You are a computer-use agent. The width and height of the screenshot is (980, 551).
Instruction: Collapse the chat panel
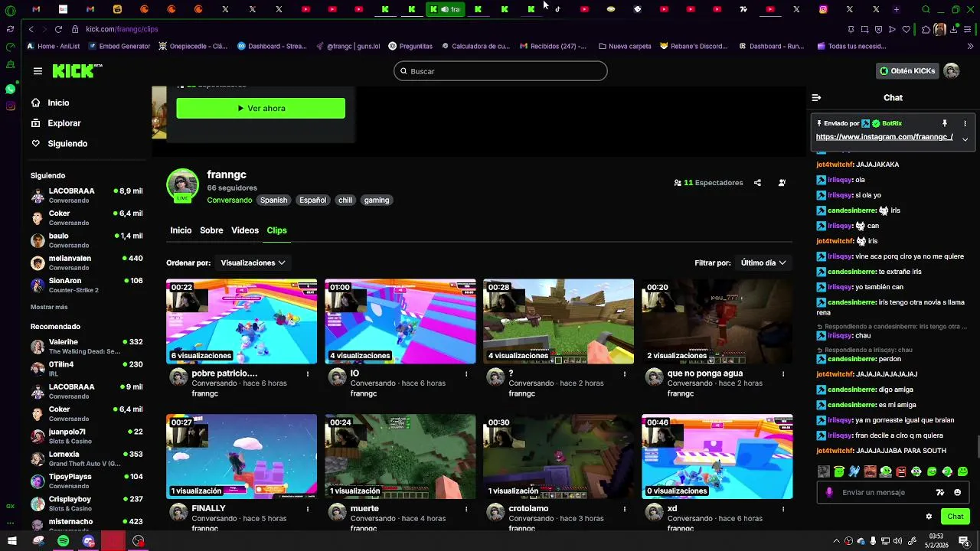click(x=816, y=97)
